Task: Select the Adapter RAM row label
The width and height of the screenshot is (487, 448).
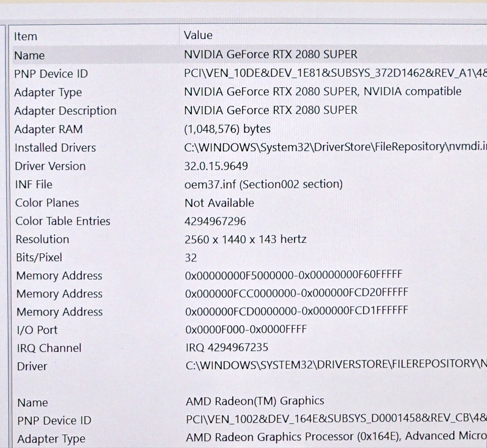Action: pyautogui.click(x=48, y=129)
